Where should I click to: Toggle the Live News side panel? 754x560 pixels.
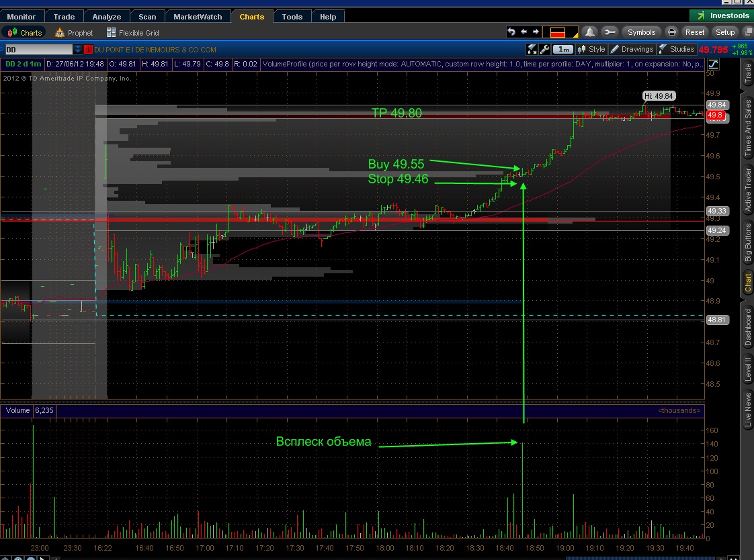747,410
